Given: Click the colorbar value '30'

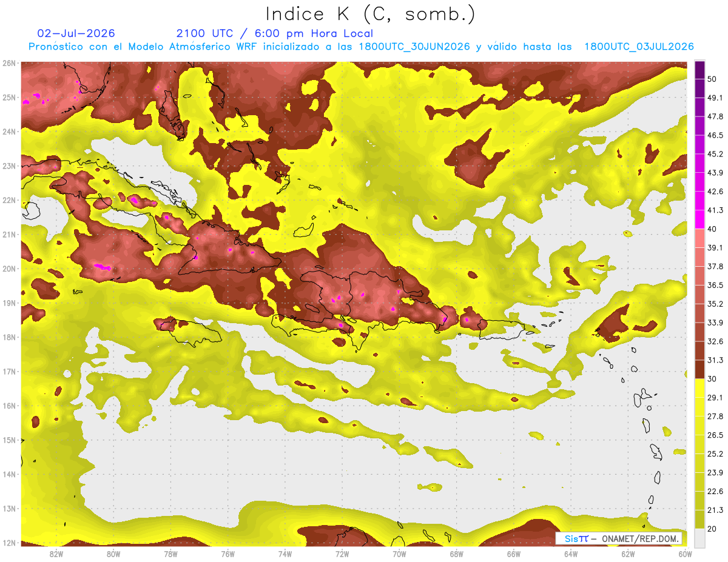Looking at the screenshot, I should [713, 379].
